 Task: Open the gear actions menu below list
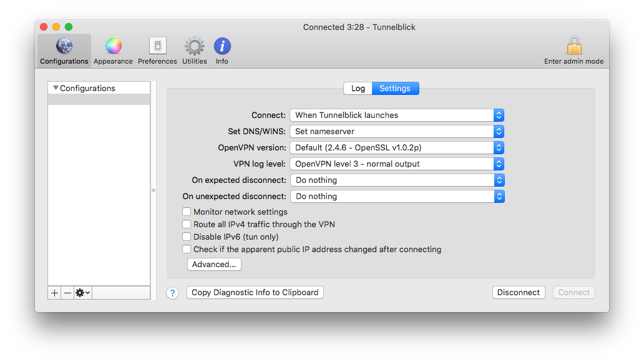tap(82, 293)
